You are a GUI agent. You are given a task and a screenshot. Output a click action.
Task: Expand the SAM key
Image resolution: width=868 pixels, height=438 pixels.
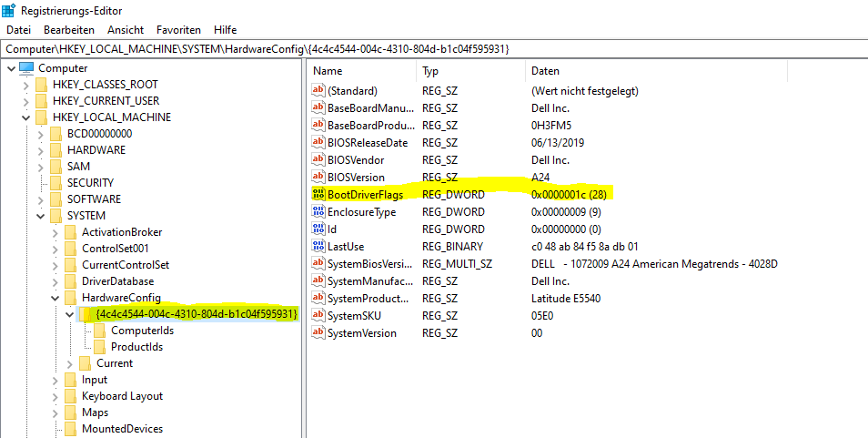point(40,167)
